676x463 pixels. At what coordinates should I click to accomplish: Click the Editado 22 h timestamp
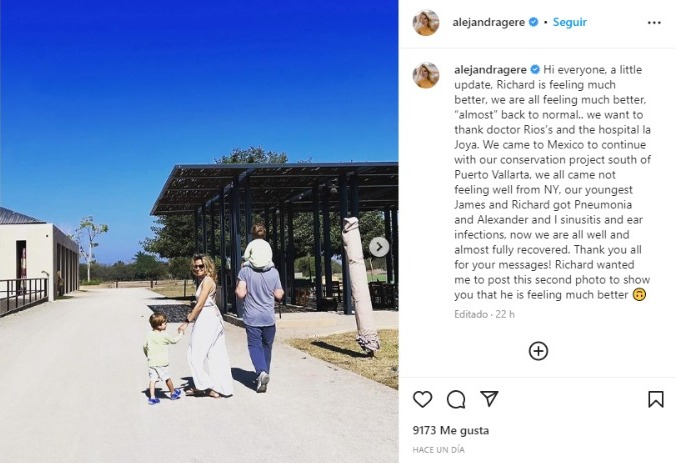pyautogui.click(x=484, y=314)
